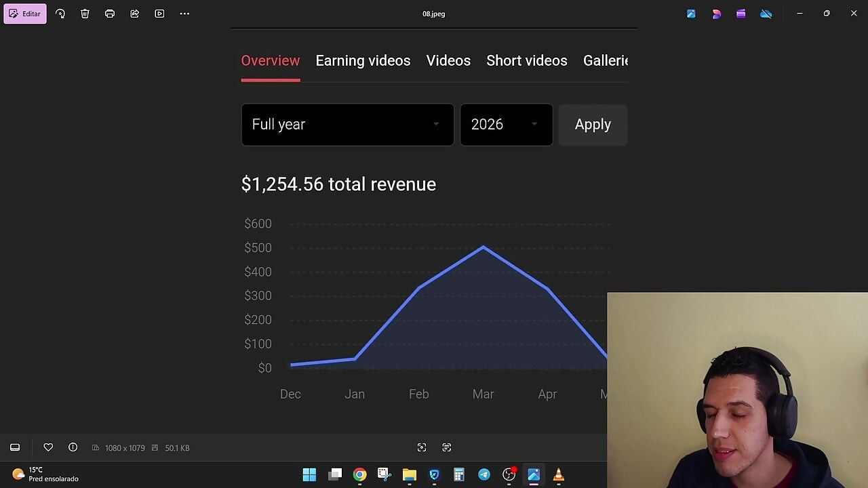Mark image as favorite with heart icon
The image size is (868, 488).
[x=48, y=447]
